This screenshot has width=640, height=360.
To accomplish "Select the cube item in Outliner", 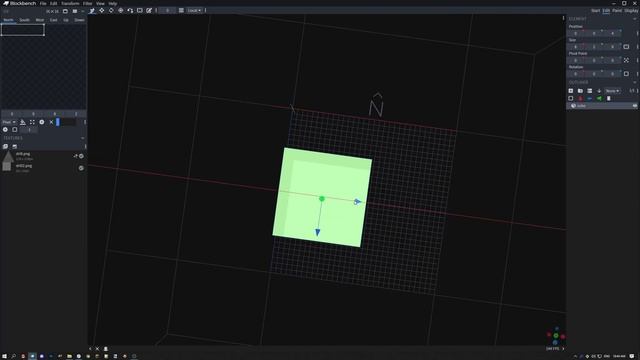I will pos(602,106).
